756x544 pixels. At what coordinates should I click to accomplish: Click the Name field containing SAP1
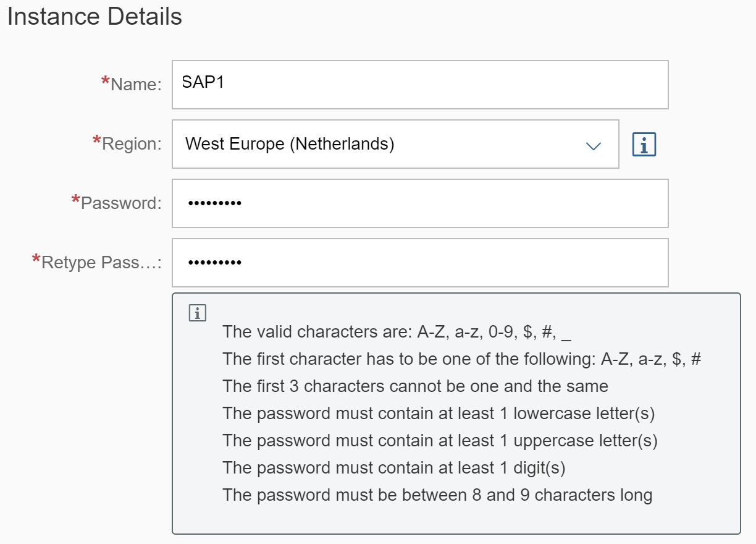[420, 85]
